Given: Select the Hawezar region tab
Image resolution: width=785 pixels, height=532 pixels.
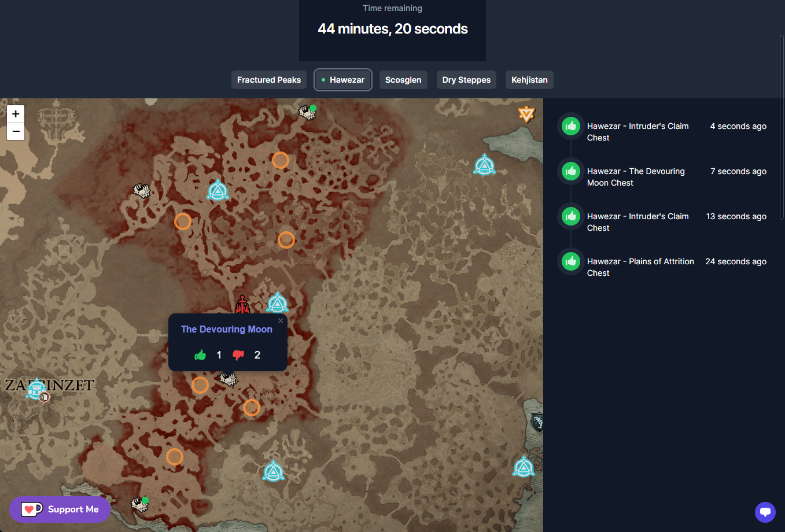Looking at the screenshot, I should (x=343, y=80).
